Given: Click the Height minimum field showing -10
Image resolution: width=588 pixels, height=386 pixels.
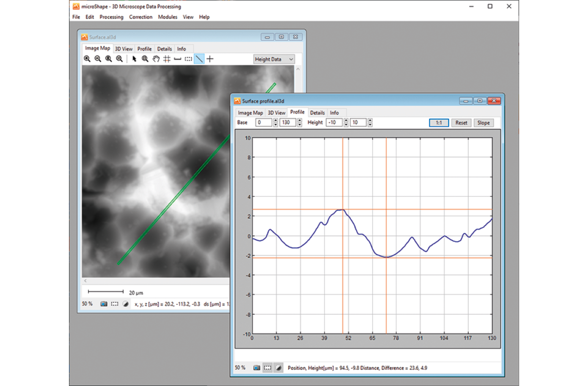Looking at the screenshot, I should point(334,123).
